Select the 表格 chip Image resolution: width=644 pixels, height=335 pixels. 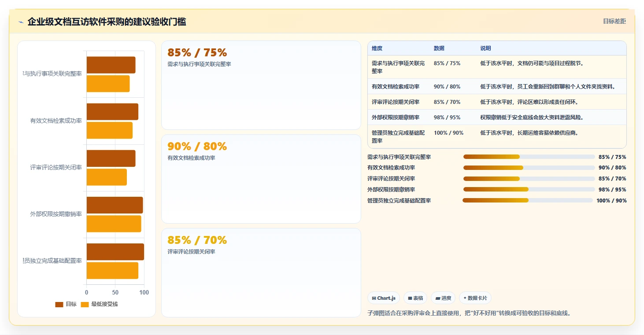coord(415,298)
